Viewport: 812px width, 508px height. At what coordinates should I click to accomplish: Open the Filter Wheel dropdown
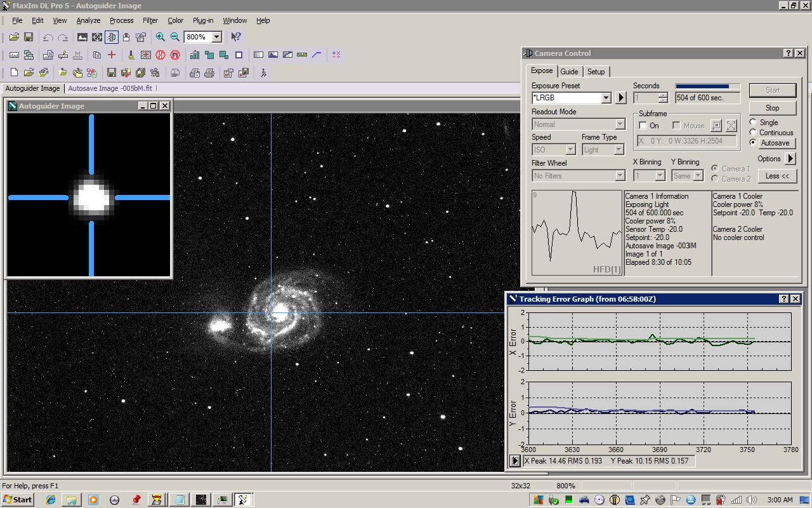pyautogui.click(x=620, y=176)
